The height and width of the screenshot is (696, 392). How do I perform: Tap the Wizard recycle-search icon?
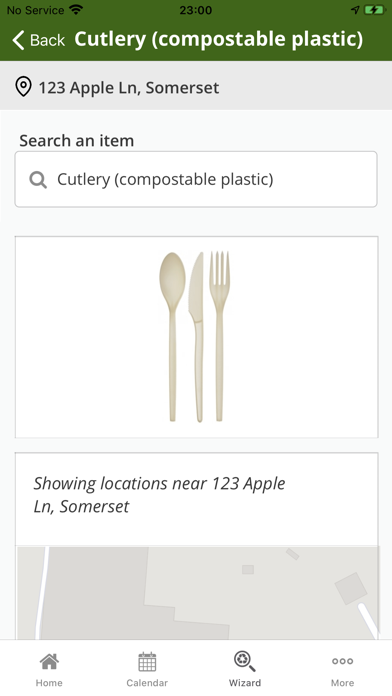[245, 661]
